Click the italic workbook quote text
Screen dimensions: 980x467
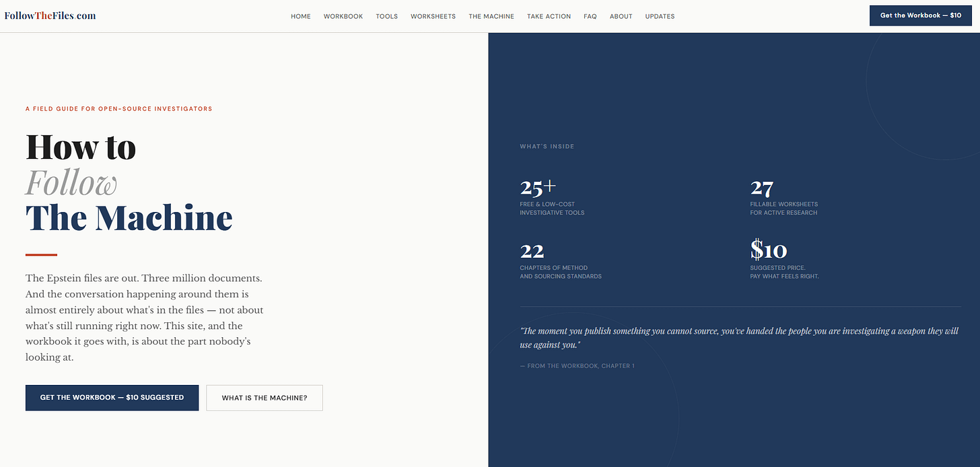click(739, 338)
